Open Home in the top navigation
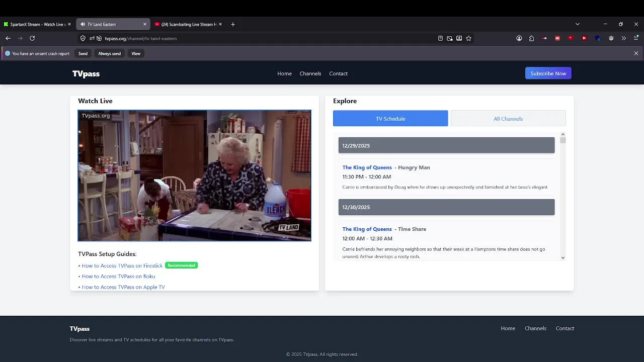The image size is (644, 362). (x=284, y=73)
